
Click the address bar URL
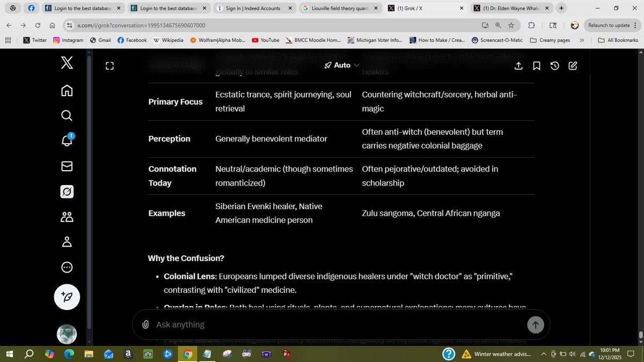pyautogui.click(x=141, y=25)
